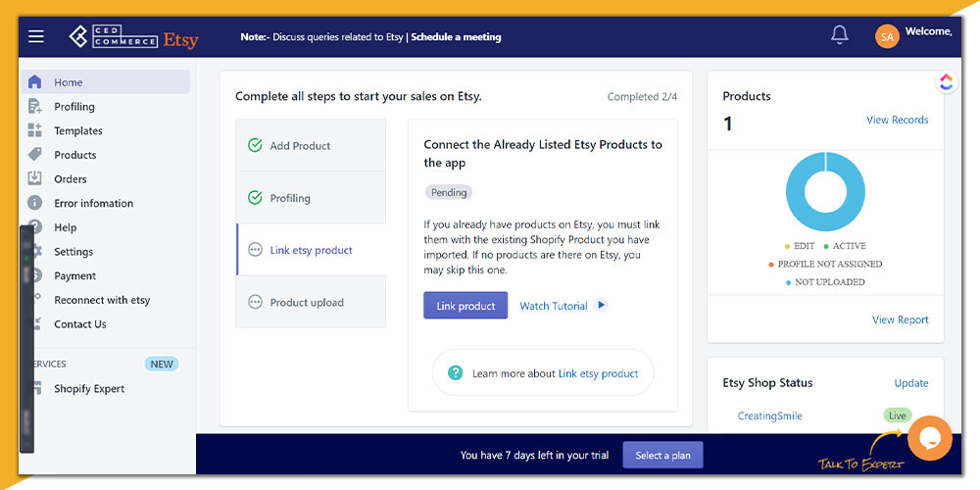This screenshot has height=490, width=980.
Task: Open Help in sidebar
Action: [65, 227]
